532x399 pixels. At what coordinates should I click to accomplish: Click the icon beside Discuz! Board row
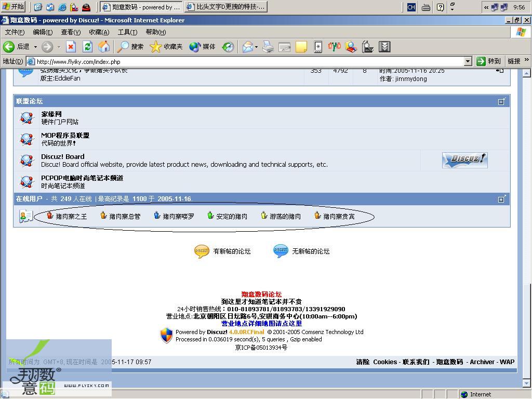(26, 161)
